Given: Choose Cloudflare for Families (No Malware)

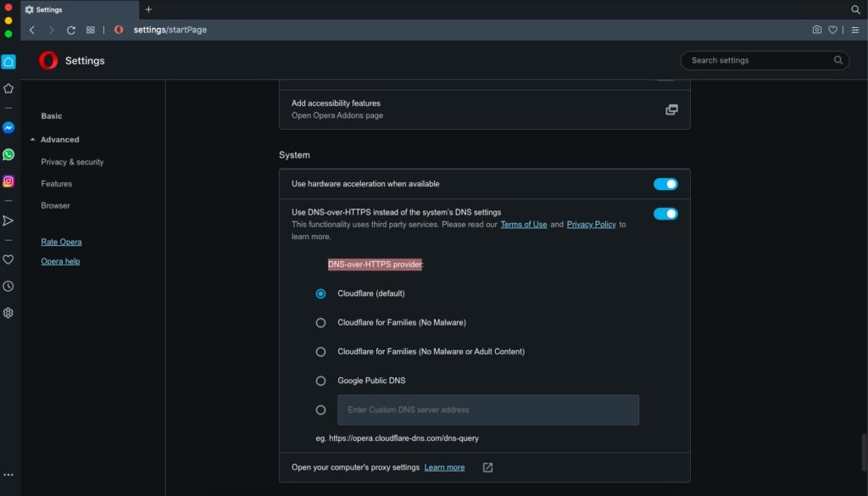Looking at the screenshot, I should 320,322.
